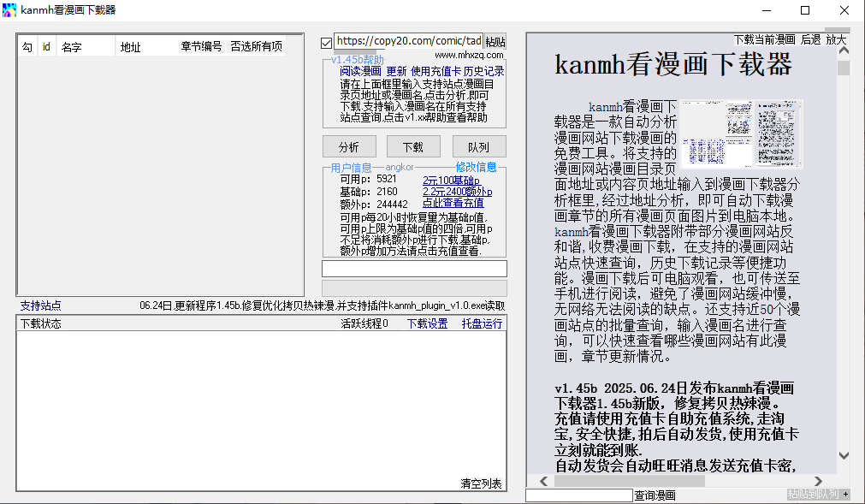Click the horizontal scrollbar right arrow
Image resolution: width=865 pixels, height=504 pixels.
819,482
